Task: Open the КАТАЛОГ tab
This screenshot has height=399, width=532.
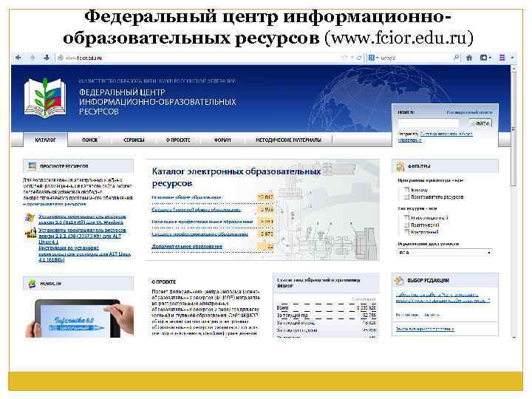Action: click(x=45, y=140)
